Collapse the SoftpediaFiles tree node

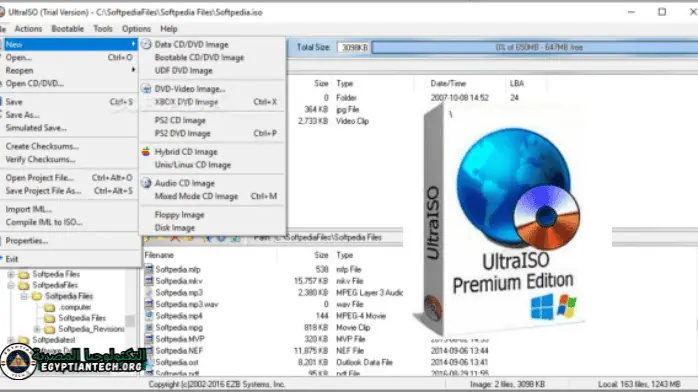pyautogui.click(x=11, y=285)
